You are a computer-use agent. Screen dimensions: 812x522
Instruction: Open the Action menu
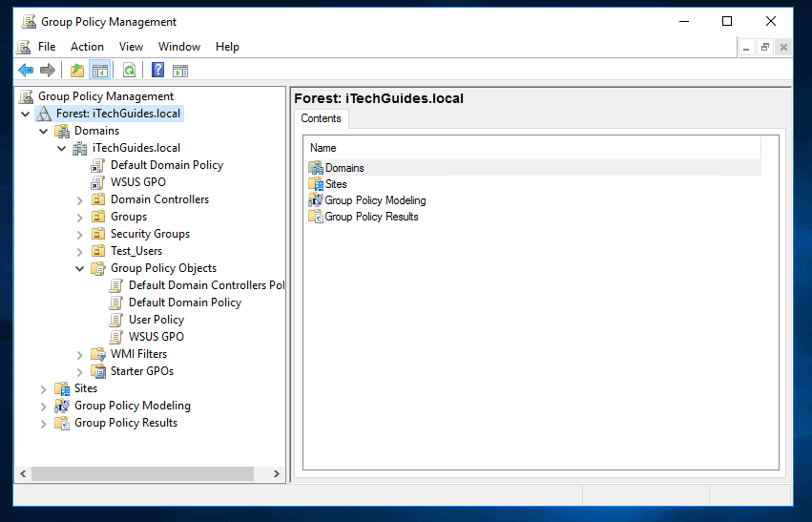click(87, 47)
